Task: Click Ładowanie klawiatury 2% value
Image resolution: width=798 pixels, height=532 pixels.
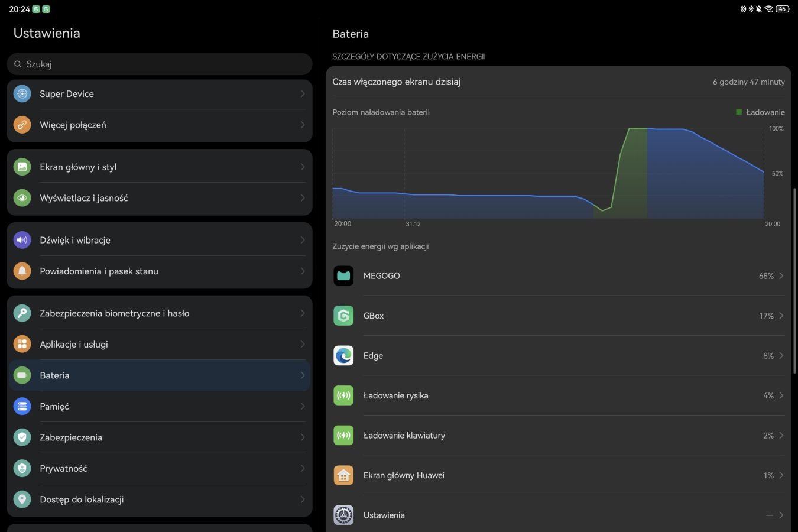Action: click(x=768, y=436)
